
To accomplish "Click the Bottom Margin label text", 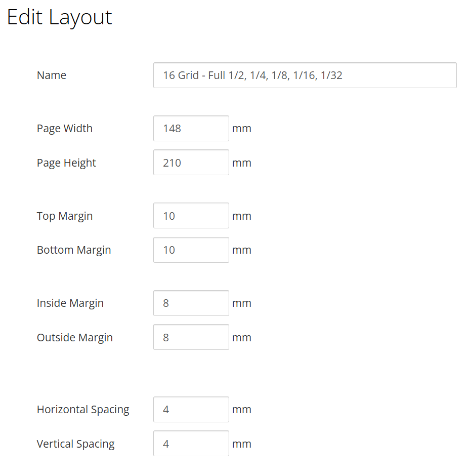I will (x=74, y=250).
